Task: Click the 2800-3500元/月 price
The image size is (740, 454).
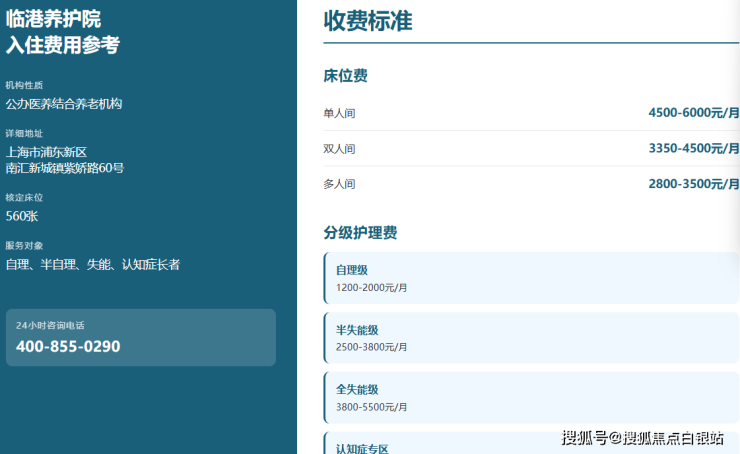Action: coord(694,184)
